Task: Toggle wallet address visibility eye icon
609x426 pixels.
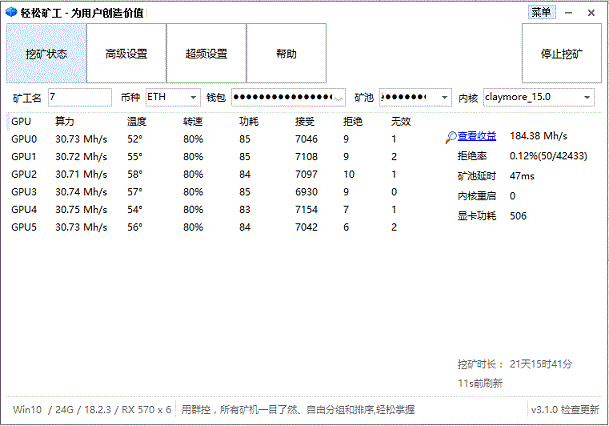Action: coord(340,98)
